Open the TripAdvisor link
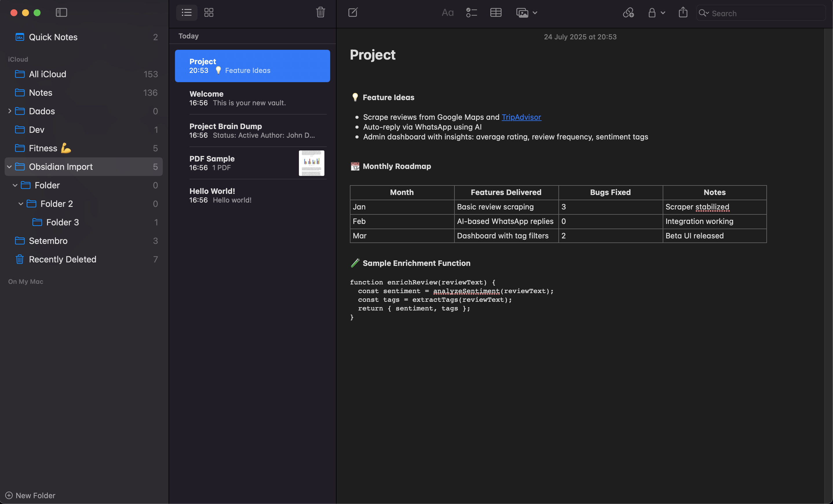Viewport: 833px width, 504px height. pyautogui.click(x=521, y=117)
